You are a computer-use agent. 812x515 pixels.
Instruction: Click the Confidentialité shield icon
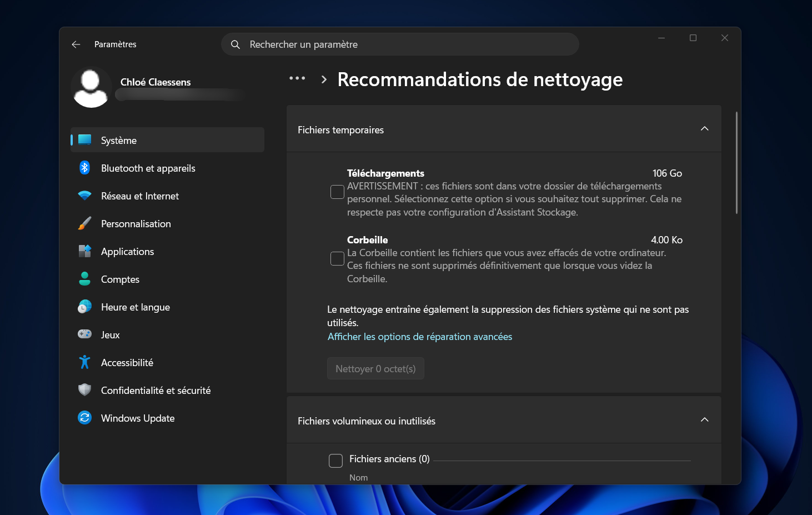coord(85,390)
